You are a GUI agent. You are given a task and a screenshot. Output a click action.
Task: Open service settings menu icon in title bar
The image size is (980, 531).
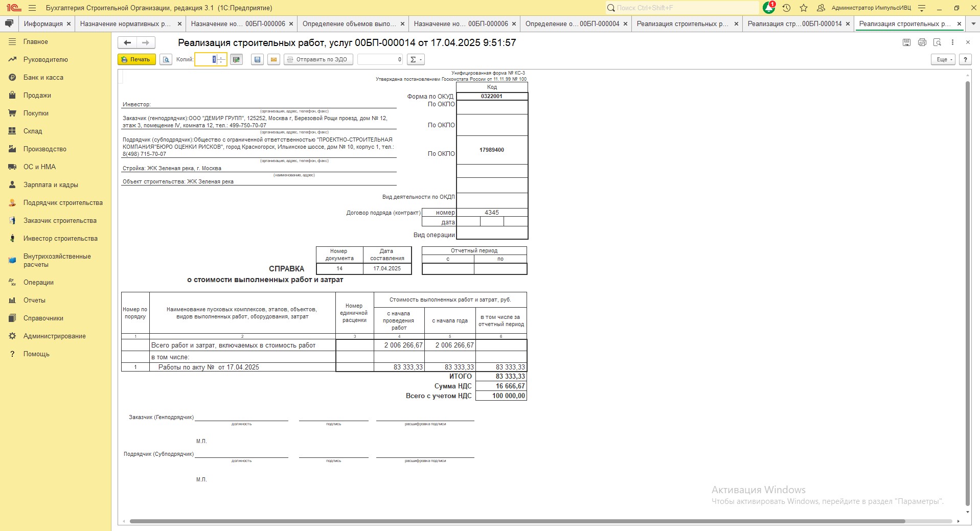[x=922, y=8]
